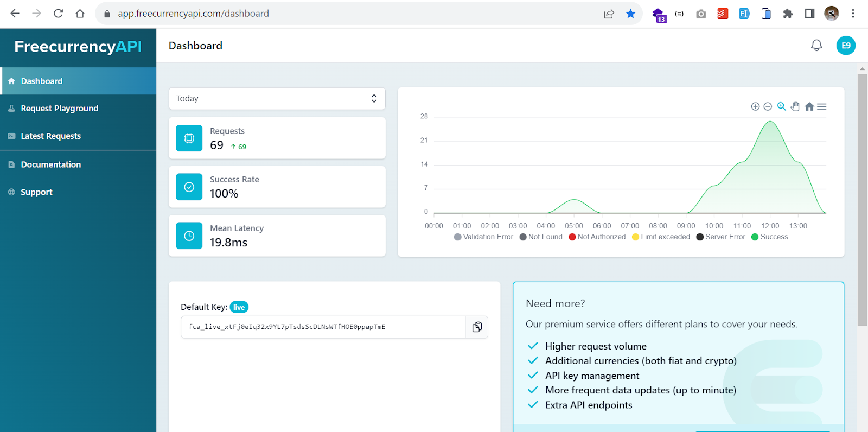Click the Need more? heading

[556, 303]
